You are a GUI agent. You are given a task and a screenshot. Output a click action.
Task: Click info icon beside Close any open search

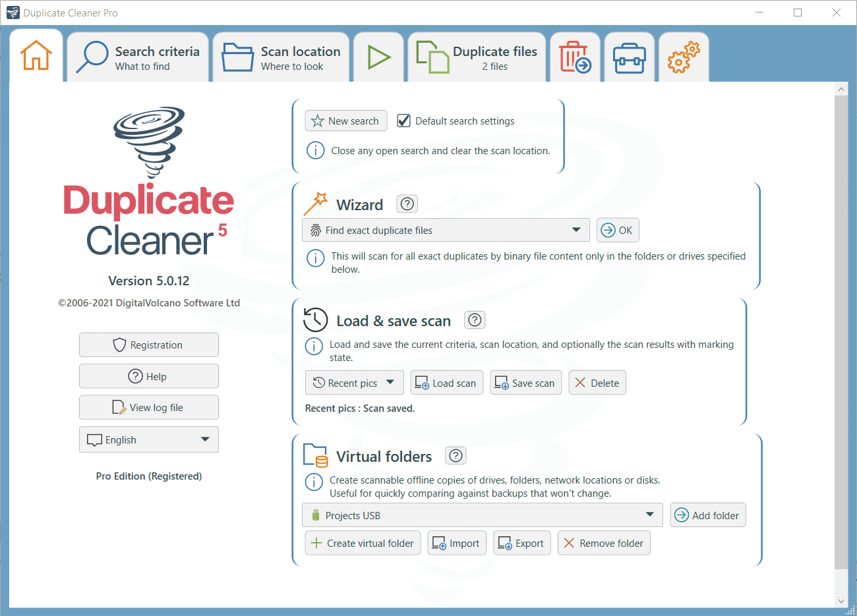[316, 150]
